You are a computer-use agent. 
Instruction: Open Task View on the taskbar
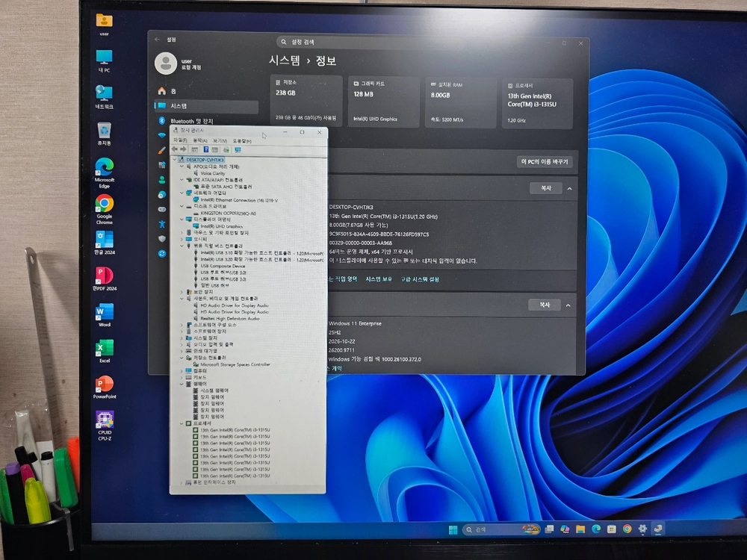549,529
